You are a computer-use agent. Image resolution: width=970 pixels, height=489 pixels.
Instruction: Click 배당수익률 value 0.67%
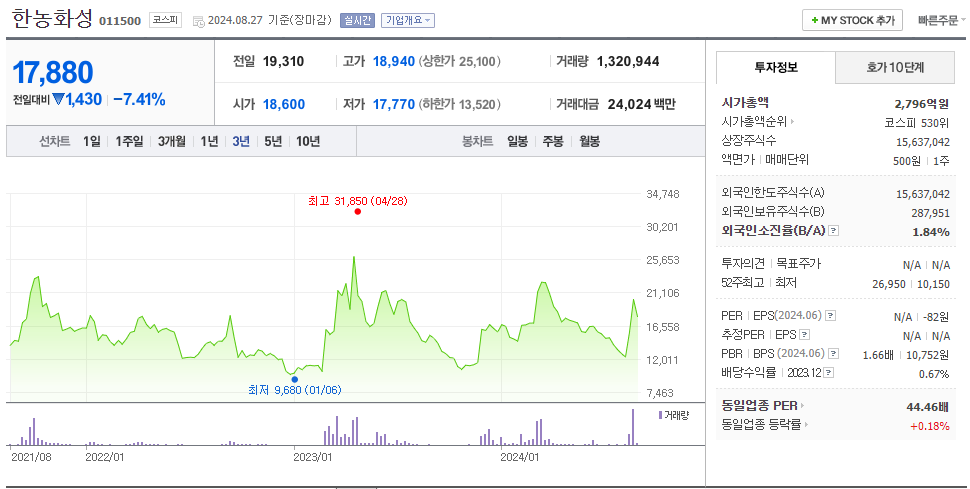(934, 374)
